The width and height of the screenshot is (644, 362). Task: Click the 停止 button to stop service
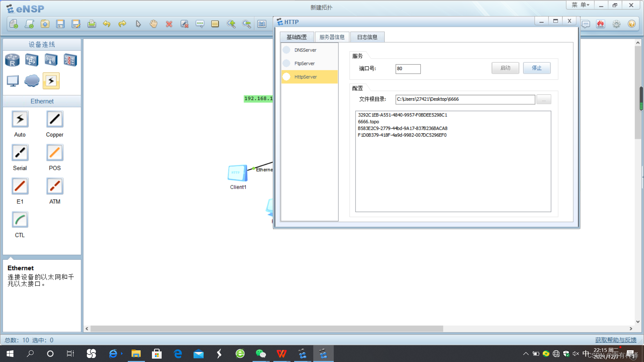[537, 68]
